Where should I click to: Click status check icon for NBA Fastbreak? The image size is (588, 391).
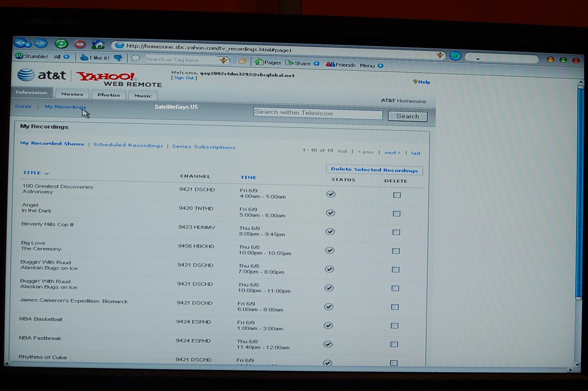328,344
